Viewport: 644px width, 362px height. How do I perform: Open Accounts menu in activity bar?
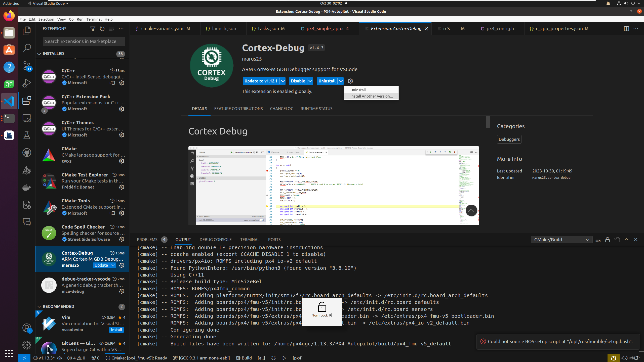(27, 328)
